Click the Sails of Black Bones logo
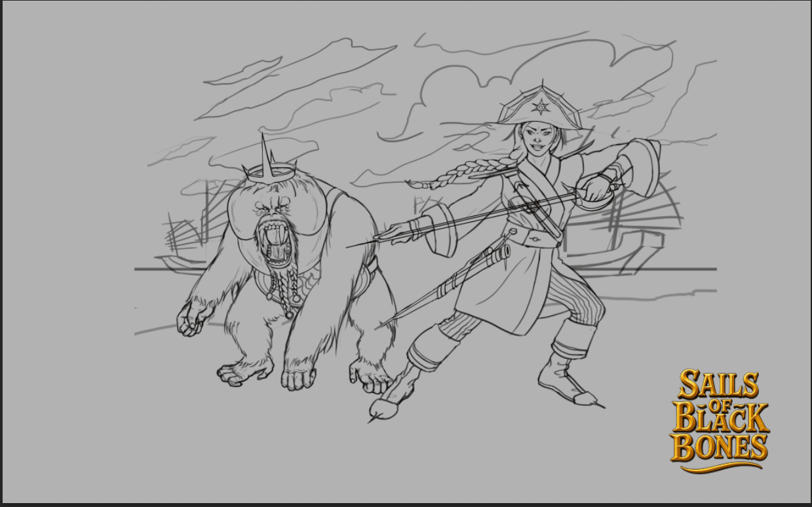 pyautogui.click(x=719, y=419)
